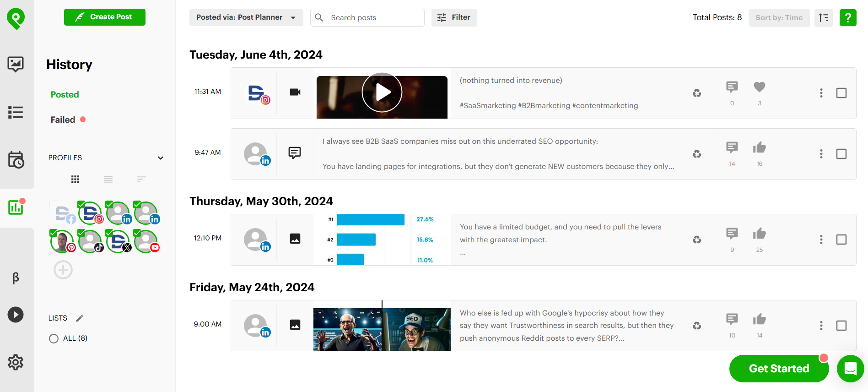Viewport: 868px width, 392px height.
Task: Open the Filter button
Action: click(x=454, y=17)
